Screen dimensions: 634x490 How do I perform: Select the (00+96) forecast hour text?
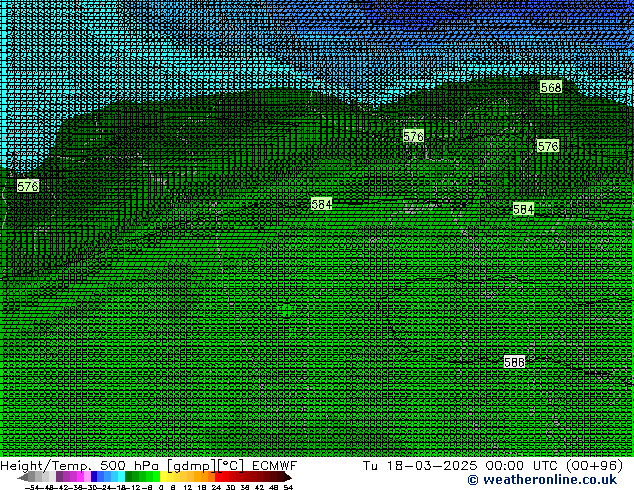598,466
